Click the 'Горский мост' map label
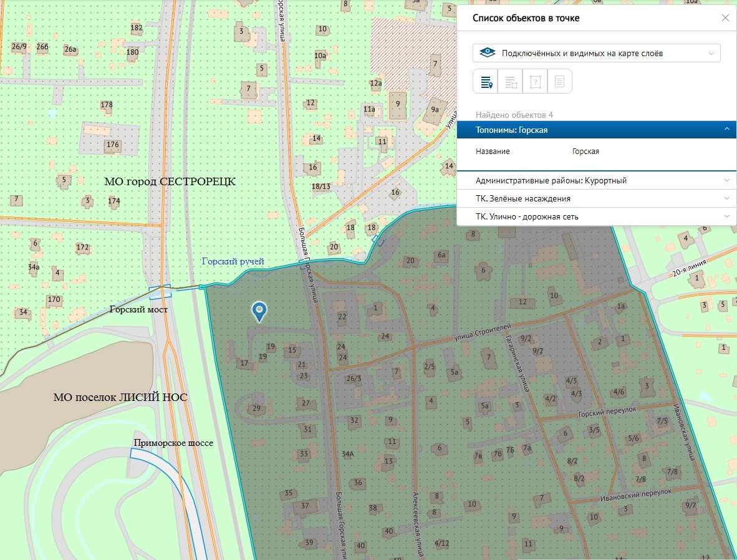The height and width of the screenshot is (560, 737). coord(138,309)
